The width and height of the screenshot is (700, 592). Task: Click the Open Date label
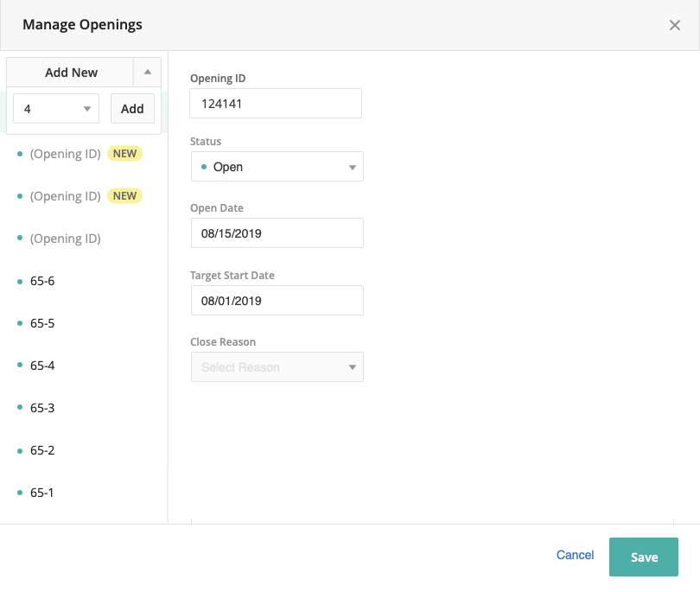[217, 208]
